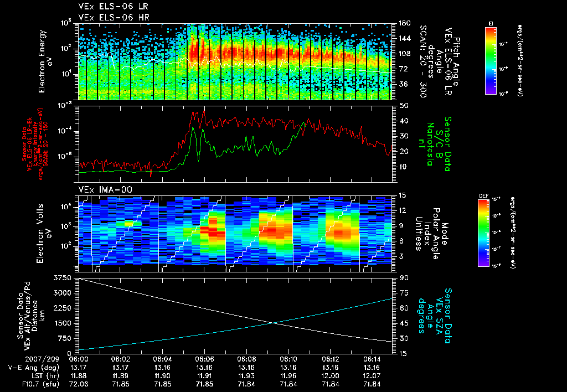Click the LST value 12.07

click(372, 376)
